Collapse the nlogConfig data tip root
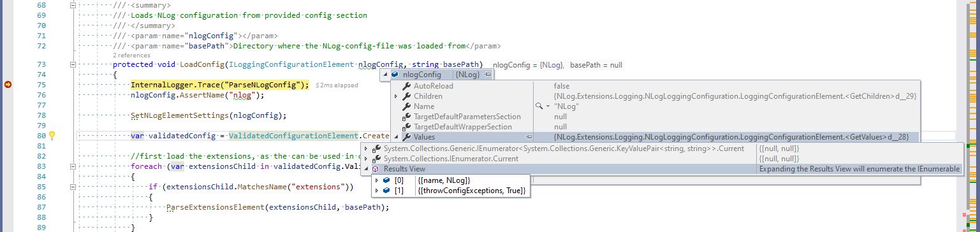980x232 pixels. (x=385, y=75)
